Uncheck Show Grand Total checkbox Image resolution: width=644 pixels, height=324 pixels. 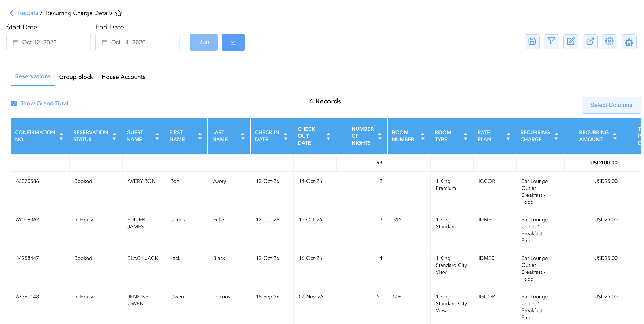coord(14,103)
